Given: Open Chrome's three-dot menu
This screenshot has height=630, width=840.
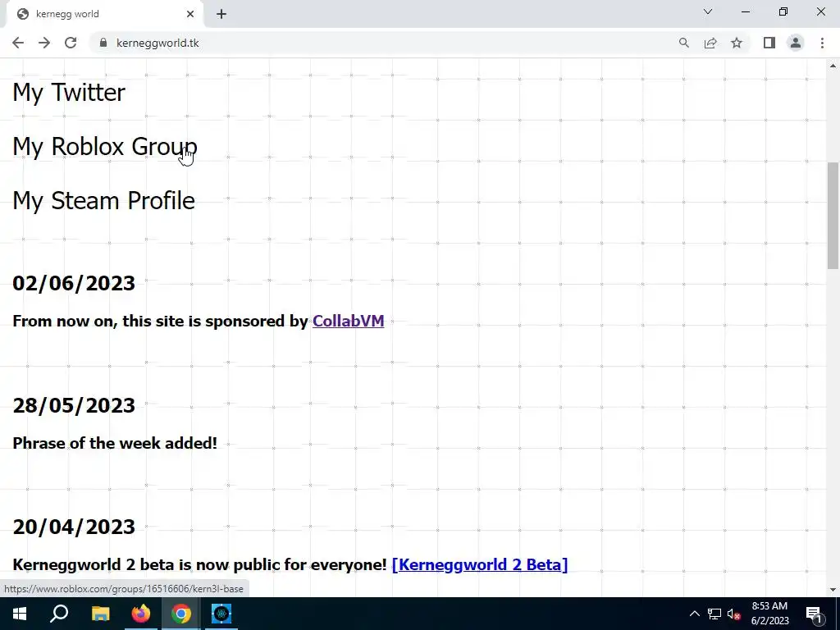Looking at the screenshot, I should click(822, 43).
